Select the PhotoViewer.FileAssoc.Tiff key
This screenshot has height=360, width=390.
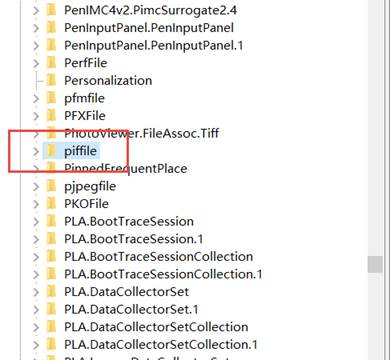pyautogui.click(x=142, y=133)
